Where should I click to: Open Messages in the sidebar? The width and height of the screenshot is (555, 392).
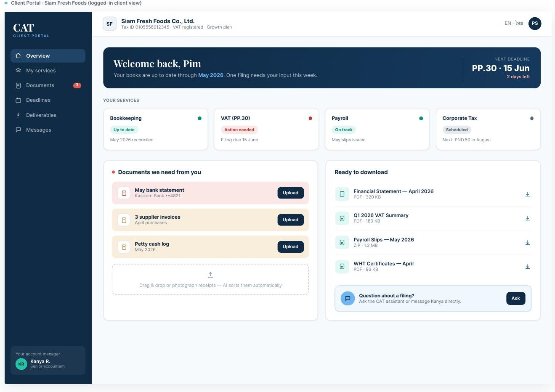(x=48, y=130)
